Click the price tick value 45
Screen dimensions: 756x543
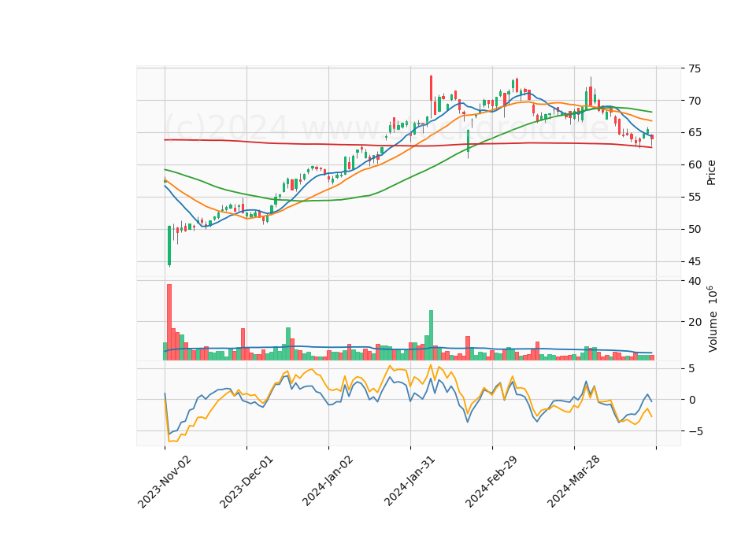click(695, 261)
